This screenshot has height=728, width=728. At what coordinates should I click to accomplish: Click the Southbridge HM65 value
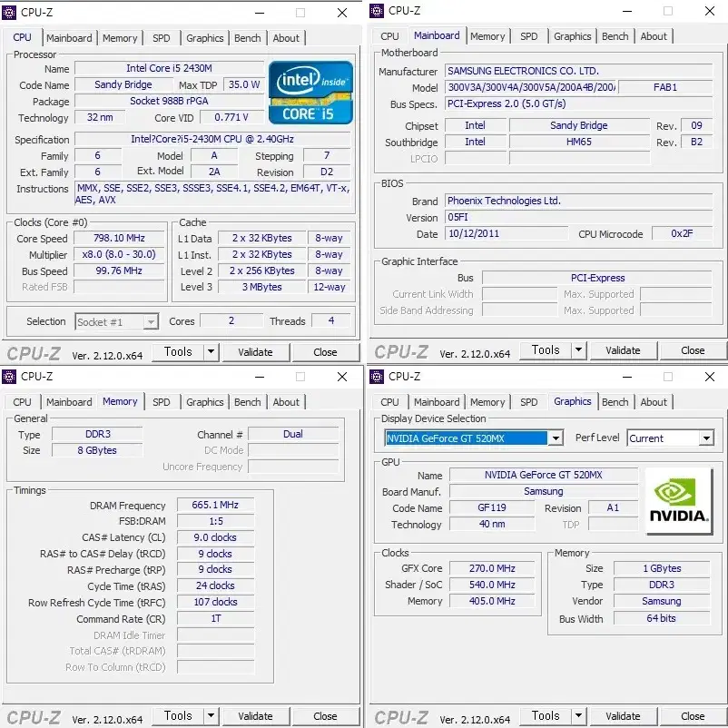[579, 142]
